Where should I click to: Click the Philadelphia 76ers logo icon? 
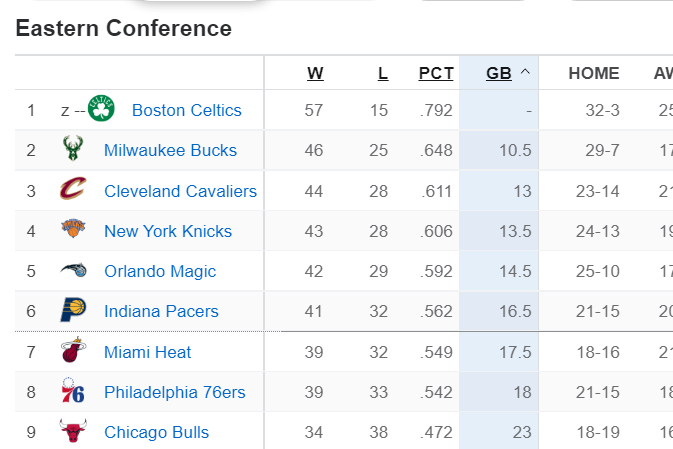[x=74, y=392]
